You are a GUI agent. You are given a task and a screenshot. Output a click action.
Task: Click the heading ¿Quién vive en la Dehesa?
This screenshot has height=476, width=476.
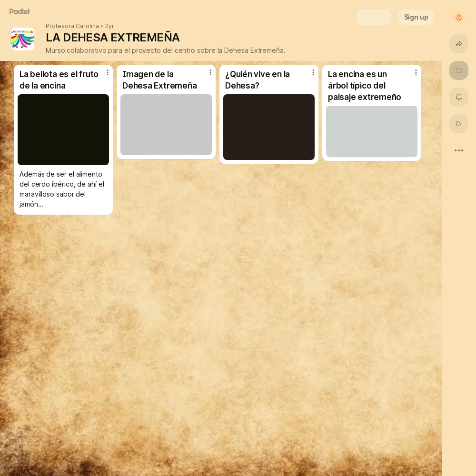258,80
